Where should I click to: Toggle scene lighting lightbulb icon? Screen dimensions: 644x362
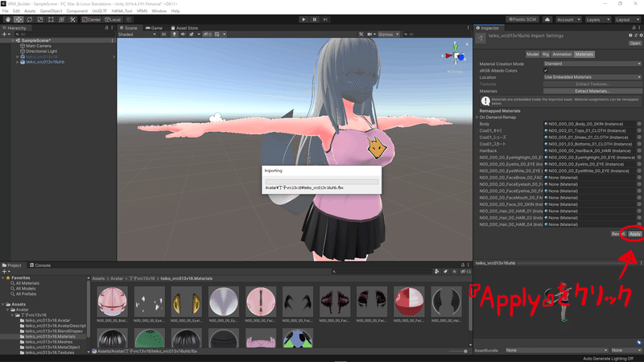click(175, 34)
